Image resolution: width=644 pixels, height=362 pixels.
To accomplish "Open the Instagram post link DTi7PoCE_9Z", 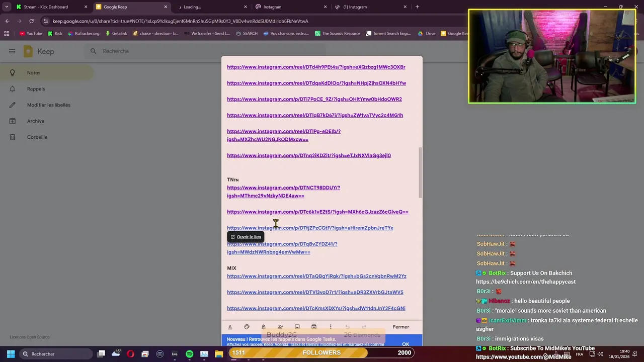I will (314, 99).
